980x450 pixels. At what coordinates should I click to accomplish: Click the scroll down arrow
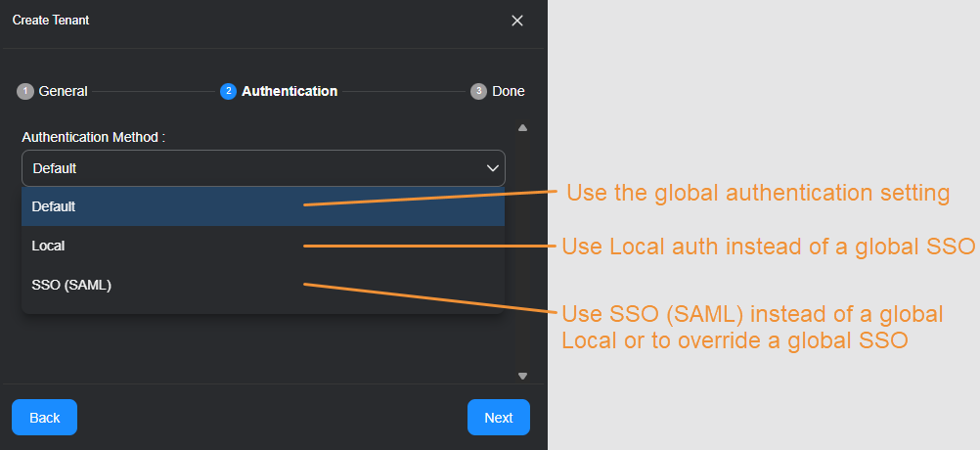tap(522, 376)
